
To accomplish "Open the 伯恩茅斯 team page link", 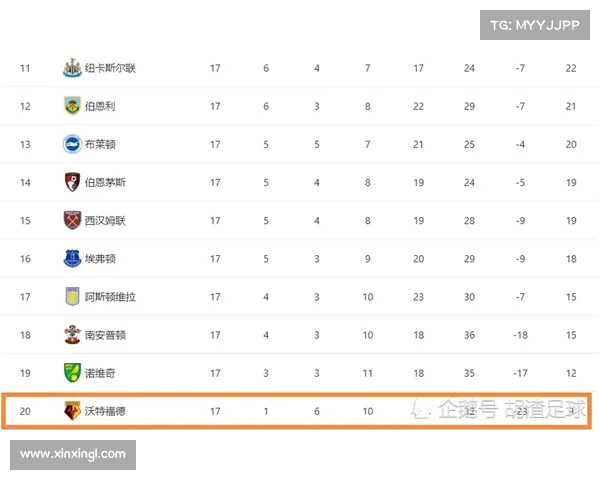I will [105, 182].
